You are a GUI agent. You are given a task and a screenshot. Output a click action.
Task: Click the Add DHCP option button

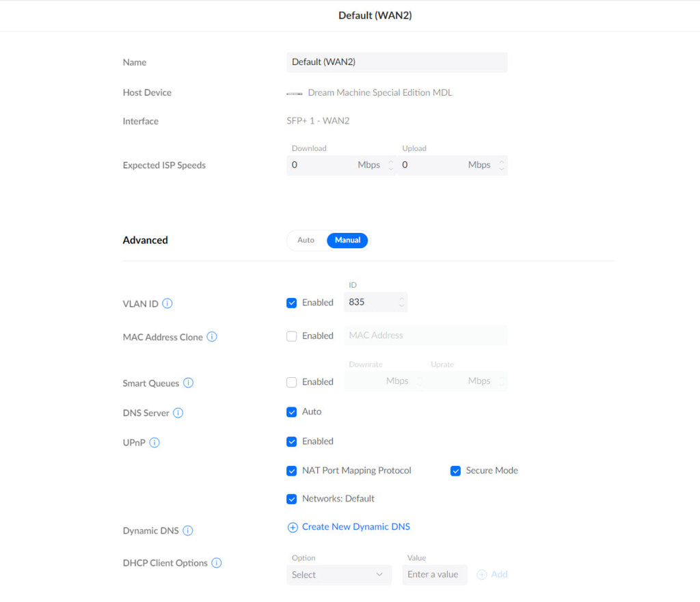pyautogui.click(x=493, y=575)
